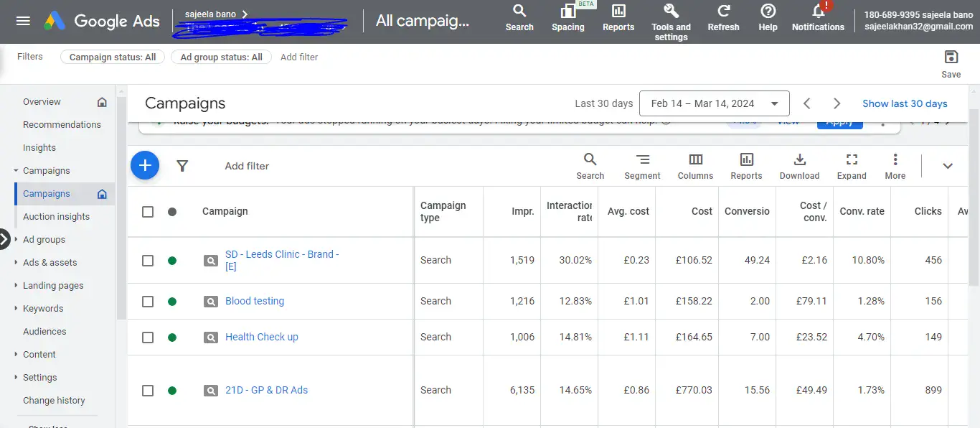Click status dot for Blood testing
The width and height of the screenshot is (980, 428).
coord(172,302)
